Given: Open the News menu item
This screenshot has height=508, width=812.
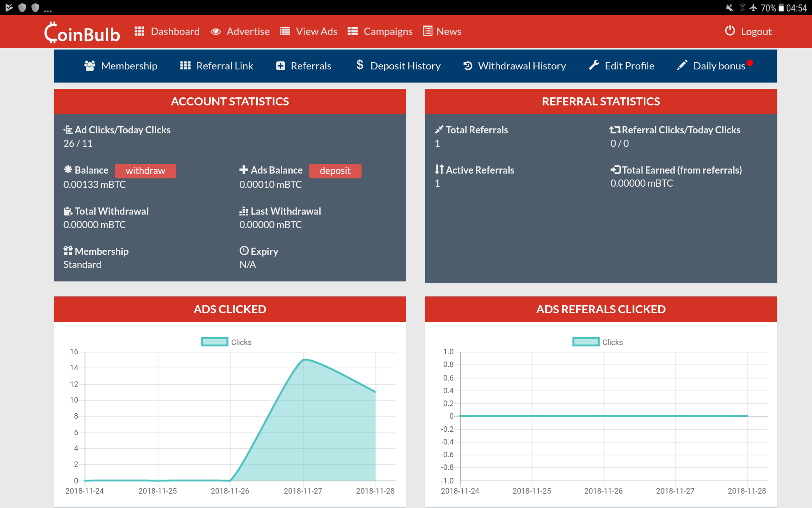Looking at the screenshot, I should pyautogui.click(x=448, y=32).
